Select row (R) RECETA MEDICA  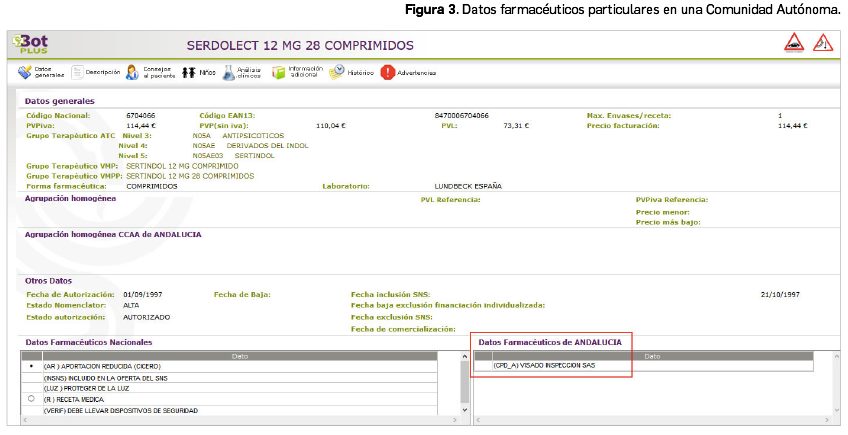click(229, 399)
